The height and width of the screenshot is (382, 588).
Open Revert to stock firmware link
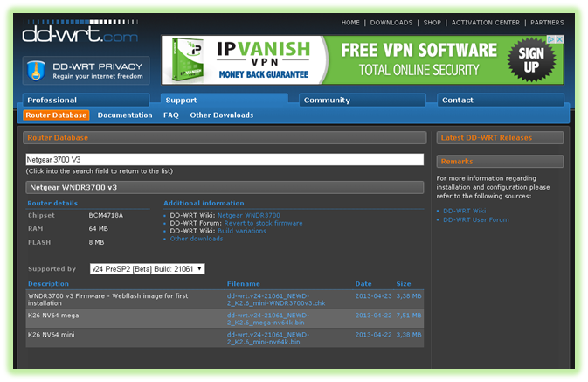(263, 223)
